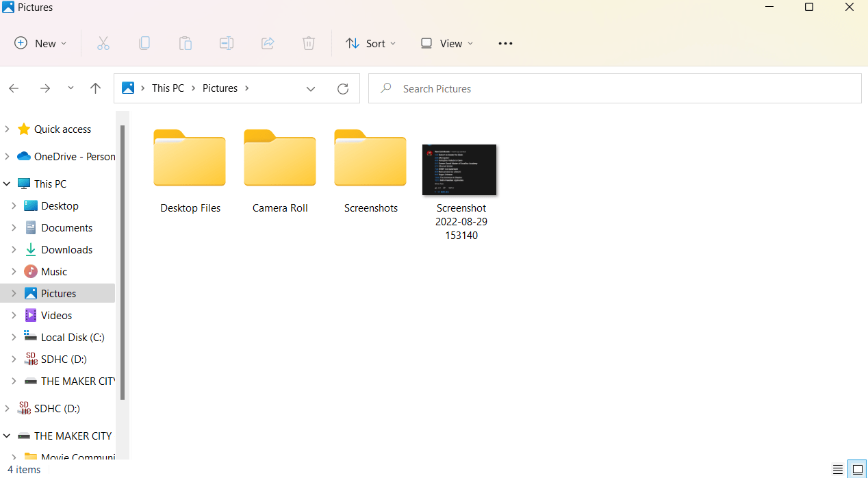Open the New item menu
868x478 pixels.
pyautogui.click(x=40, y=43)
